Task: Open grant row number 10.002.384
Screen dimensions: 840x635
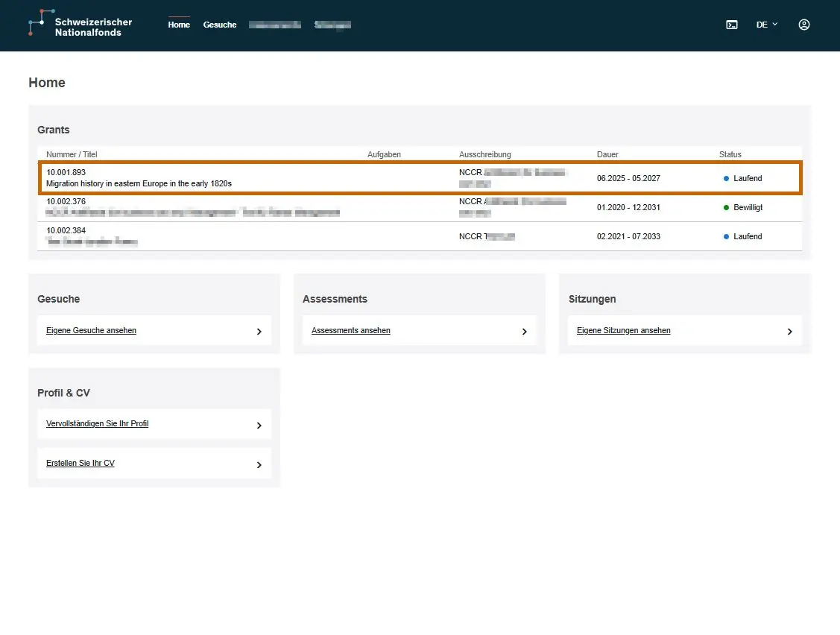Action: (420, 236)
